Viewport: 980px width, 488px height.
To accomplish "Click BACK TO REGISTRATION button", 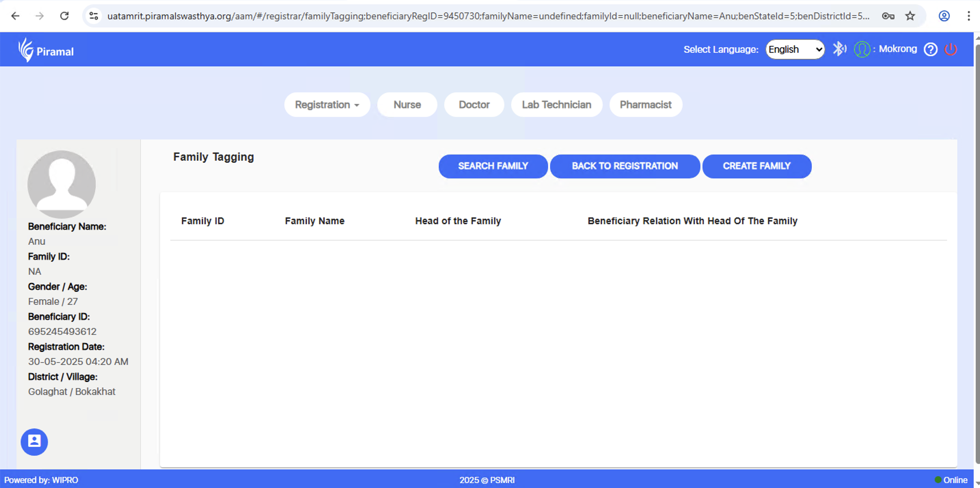I will tap(625, 166).
